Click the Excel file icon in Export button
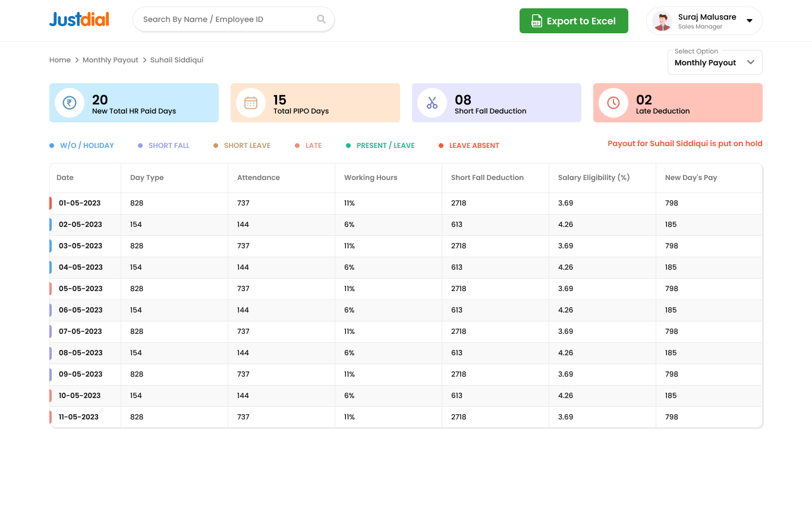812x505 pixels. (x=537, y=21)
